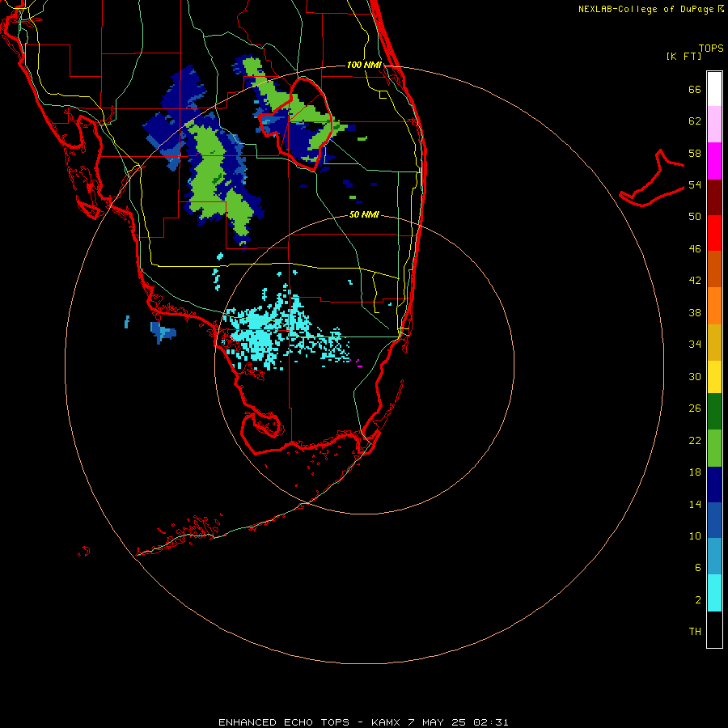Select the dark red 50-54 kft swatch

(x=714, y=197)
